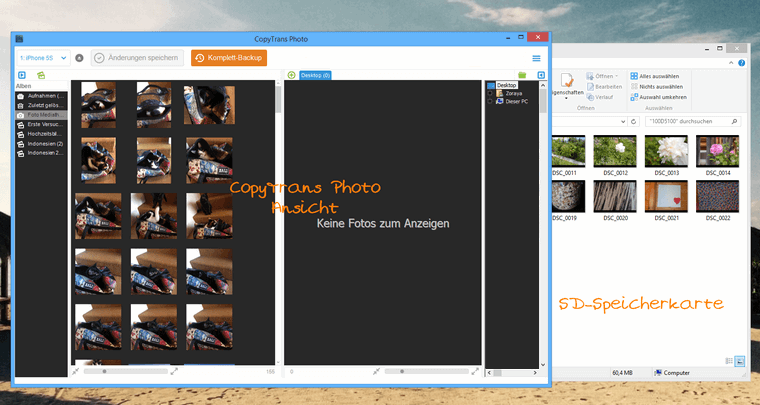This screenshot has height=405, width=760.
Task: Click the Explorer search magnifier icon
Action: click(x=734, y=122)
